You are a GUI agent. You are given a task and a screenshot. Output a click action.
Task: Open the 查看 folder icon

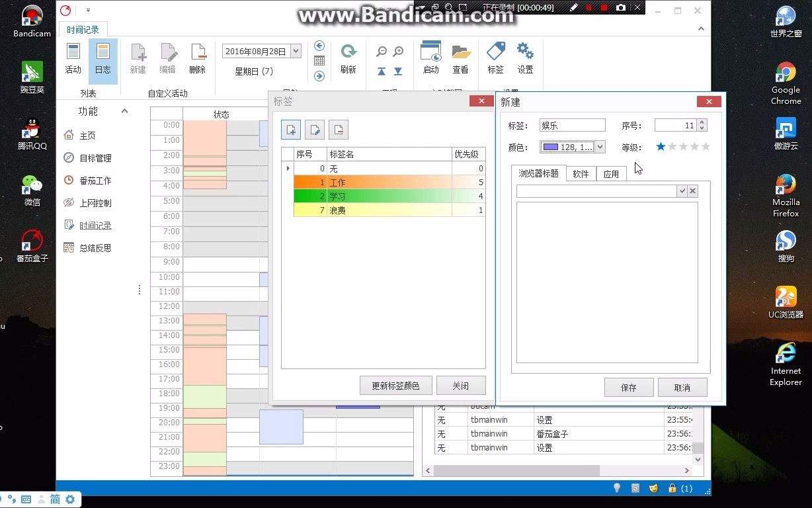[461, 59]
